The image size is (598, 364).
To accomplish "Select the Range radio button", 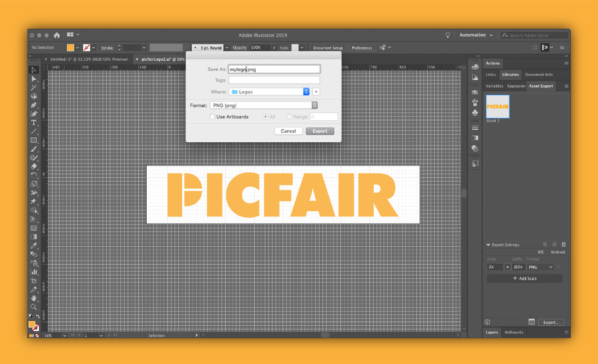I will (289, 117).
